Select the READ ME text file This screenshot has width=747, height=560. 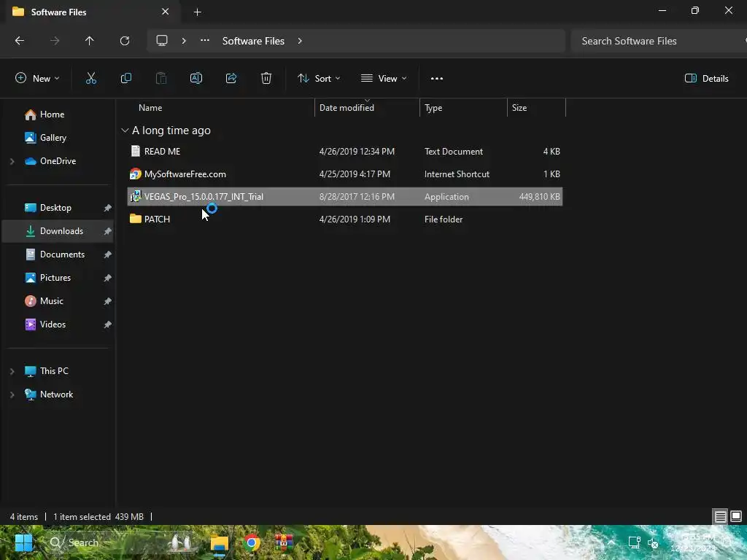click(x=345, y=152)
